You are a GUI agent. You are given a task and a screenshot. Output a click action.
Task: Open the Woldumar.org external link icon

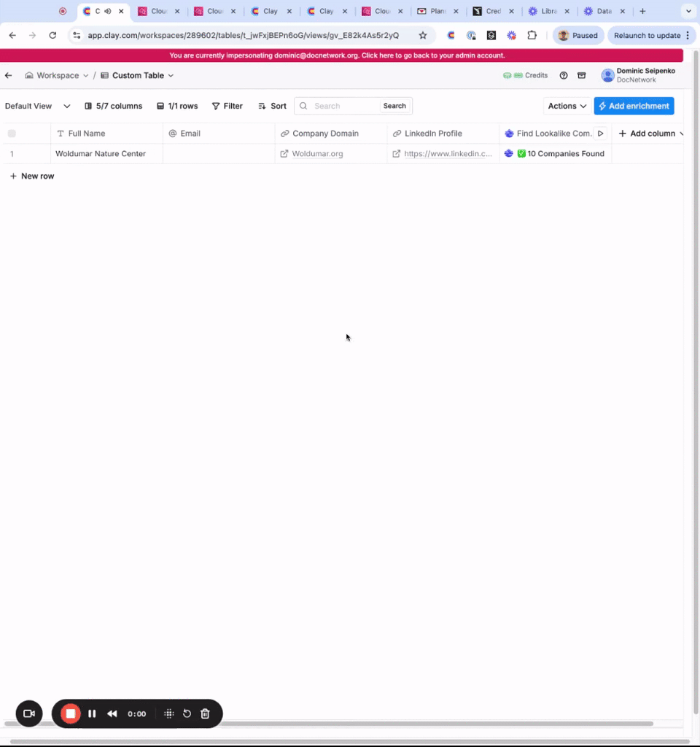pos(284,153)
